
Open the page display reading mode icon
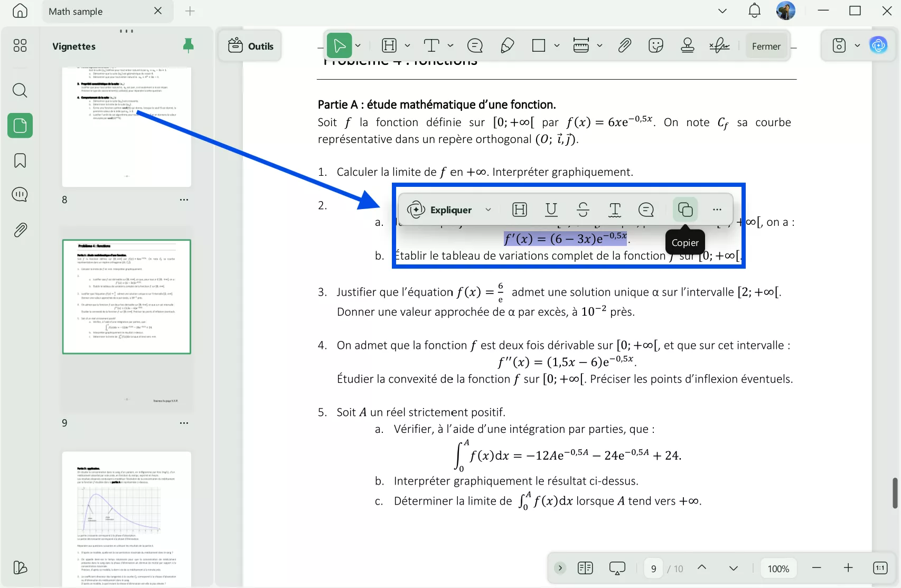click(585, 568)
